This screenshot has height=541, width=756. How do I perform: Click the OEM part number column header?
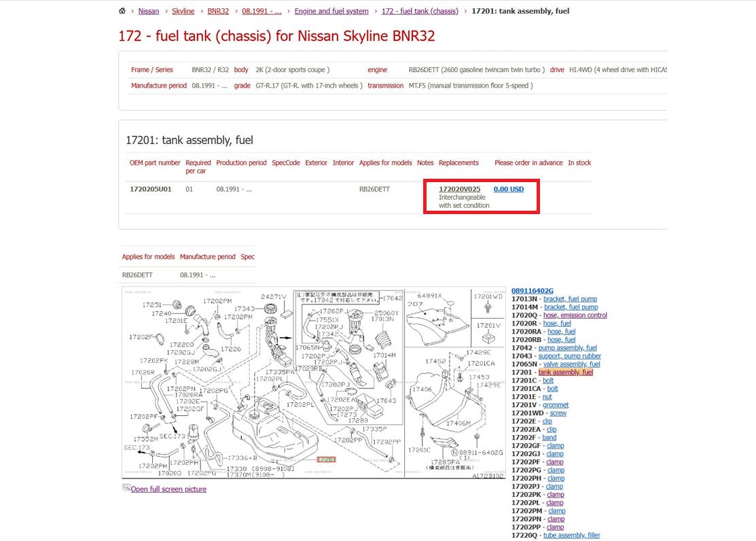(x=155, y=162)
